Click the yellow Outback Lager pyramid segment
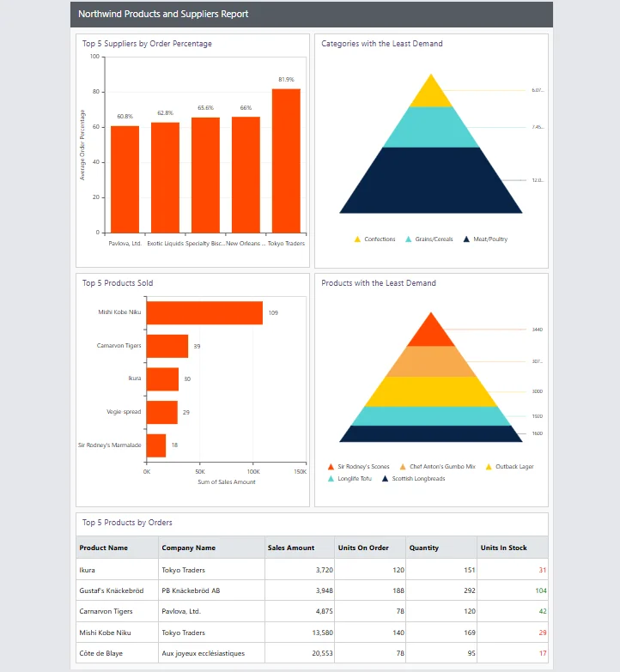Viewport: 620px width, 672px height. pyautogui.click(x=431, y=391)
